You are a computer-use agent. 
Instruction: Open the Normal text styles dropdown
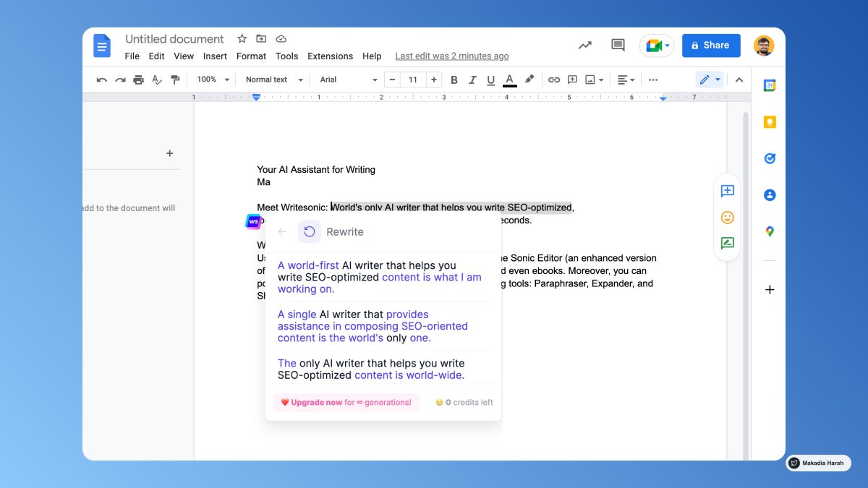point(272,80)
